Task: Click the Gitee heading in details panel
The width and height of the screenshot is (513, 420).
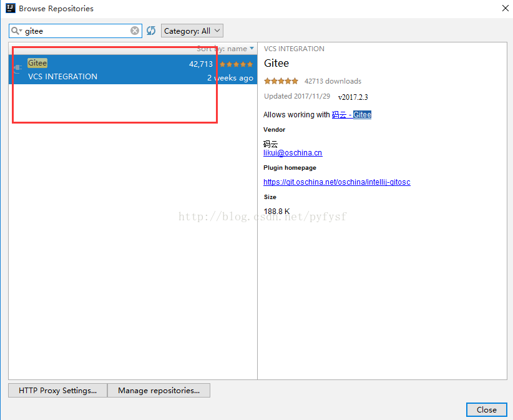Action: coord(276,63)
